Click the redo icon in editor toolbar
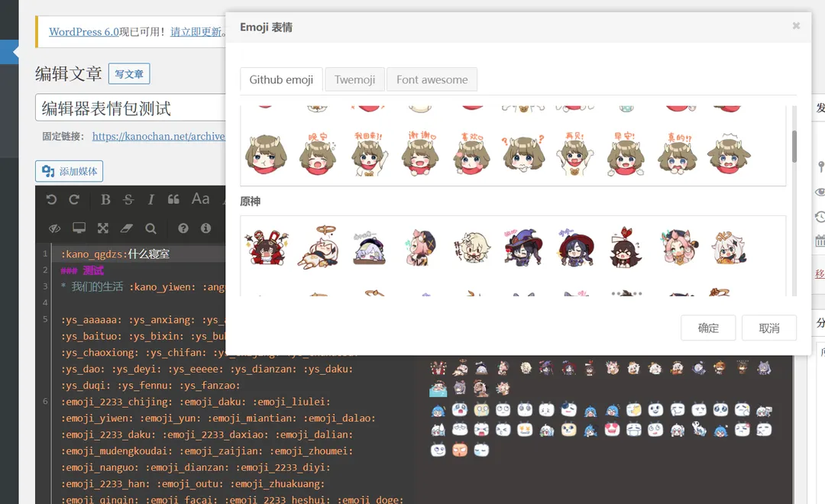The height and width of the screenshot is (504, 825). point(74,199)
